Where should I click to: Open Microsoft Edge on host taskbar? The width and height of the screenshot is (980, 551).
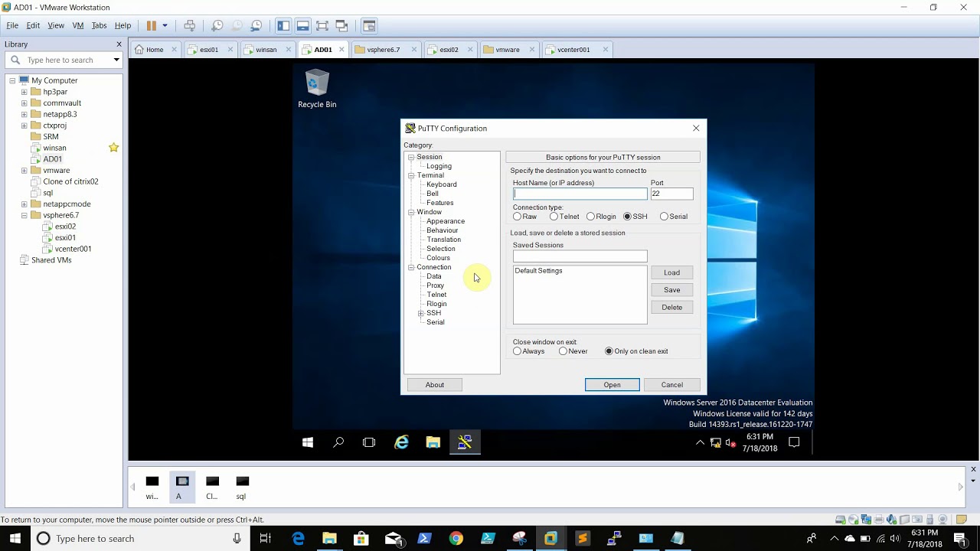(x=298, y=539)
